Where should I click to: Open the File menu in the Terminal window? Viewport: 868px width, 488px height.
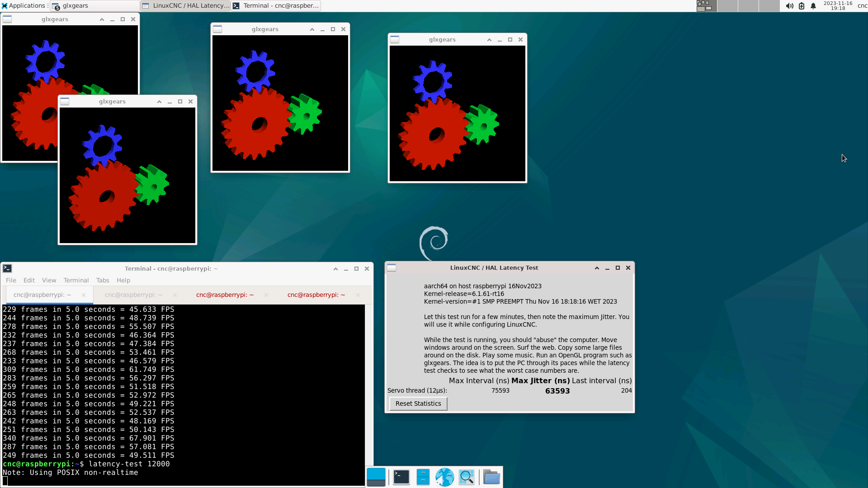click(x=11, y=280)
